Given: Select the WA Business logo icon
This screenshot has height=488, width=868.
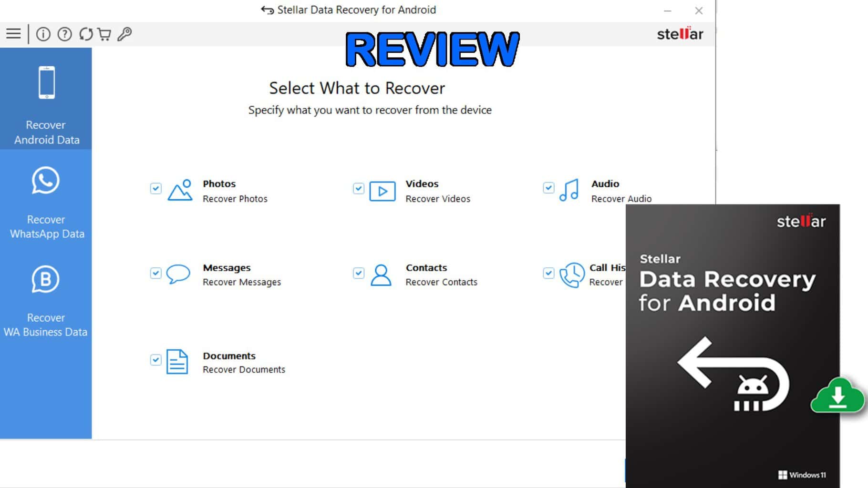Looking at the screenshot, I should coord(46,279).
